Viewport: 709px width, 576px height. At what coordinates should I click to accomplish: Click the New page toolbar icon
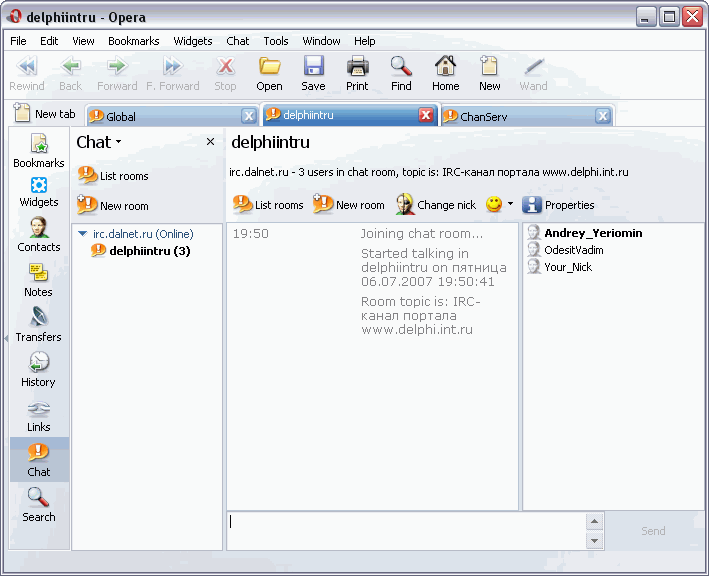pyautogui.click(x=489, y=66)
